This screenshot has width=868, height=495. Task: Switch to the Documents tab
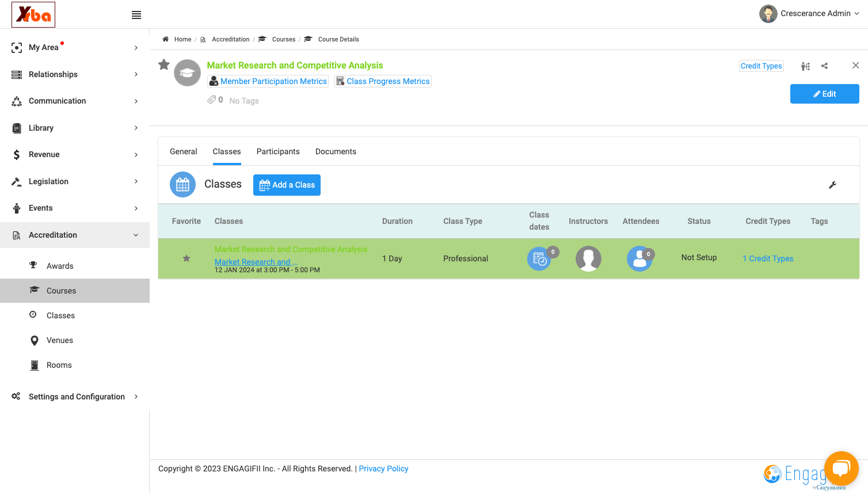click(x=336, y=151)
